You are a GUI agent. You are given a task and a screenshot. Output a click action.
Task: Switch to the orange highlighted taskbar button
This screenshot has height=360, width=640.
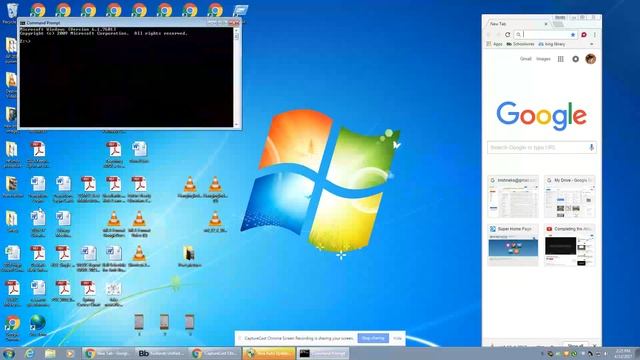tap(269, 353)
